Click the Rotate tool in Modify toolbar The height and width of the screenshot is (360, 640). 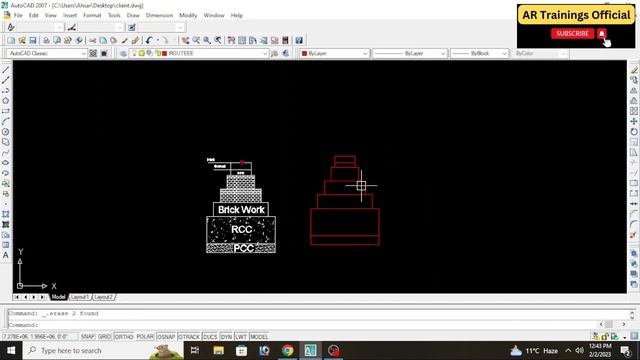coord(633,132)
